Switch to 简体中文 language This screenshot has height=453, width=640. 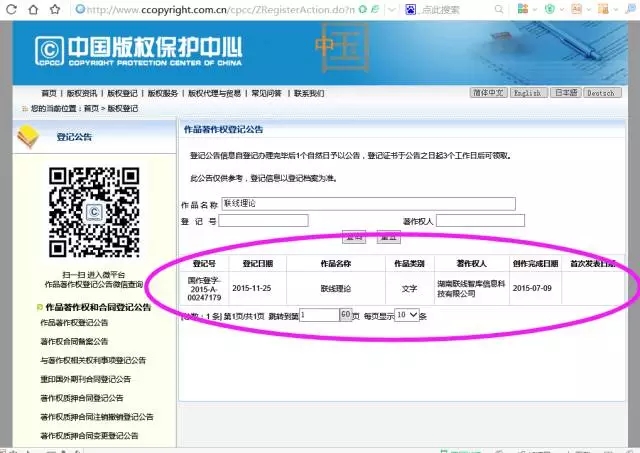tap(489, 93)
